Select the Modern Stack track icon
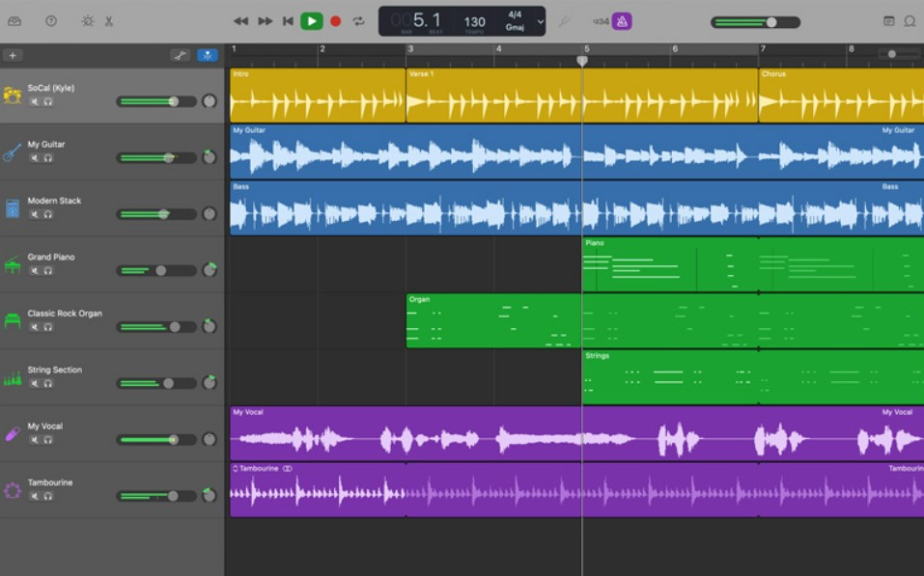The image size is (924, 576). 13,207
